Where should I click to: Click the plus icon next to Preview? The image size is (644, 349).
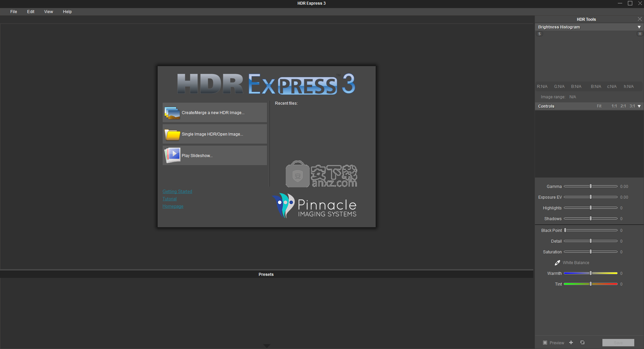point(571,343)
